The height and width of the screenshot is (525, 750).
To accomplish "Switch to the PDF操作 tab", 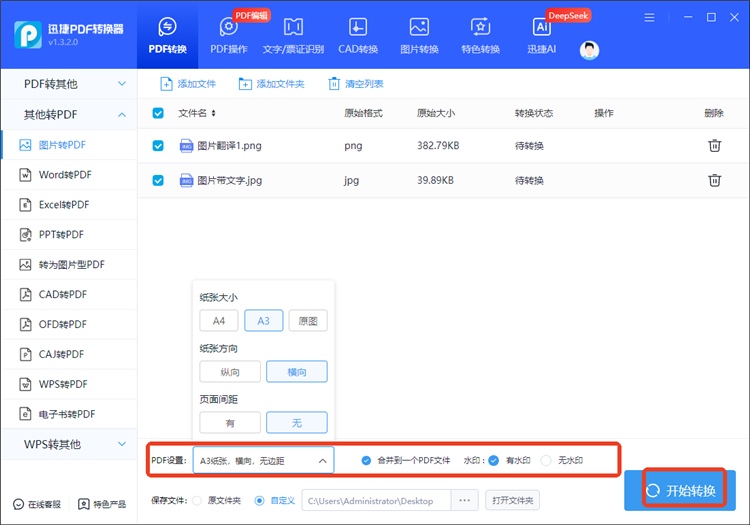I will 229,35.
